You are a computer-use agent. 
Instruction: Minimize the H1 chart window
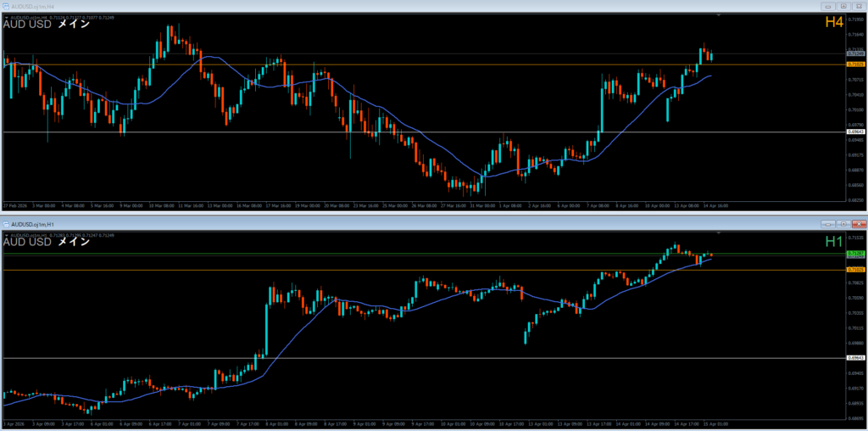click(830, 224)
